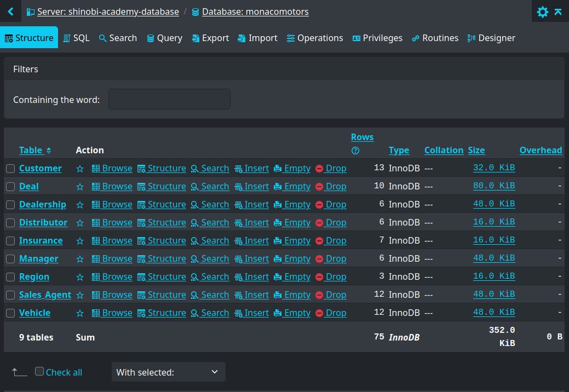
Task: Tick the checkbox beside the Sales_Agent table
Action: tap(10, 295)
